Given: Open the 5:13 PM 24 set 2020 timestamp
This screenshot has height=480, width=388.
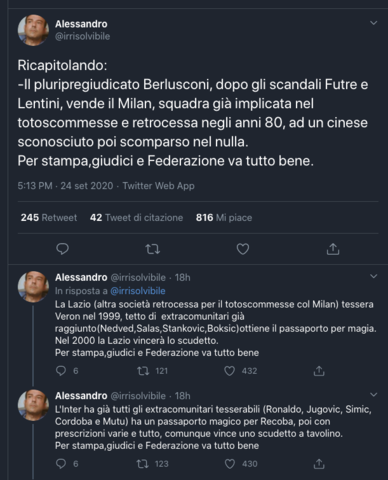Looking at the screenshot, I should pyautogui.click(x=65, y=186).
